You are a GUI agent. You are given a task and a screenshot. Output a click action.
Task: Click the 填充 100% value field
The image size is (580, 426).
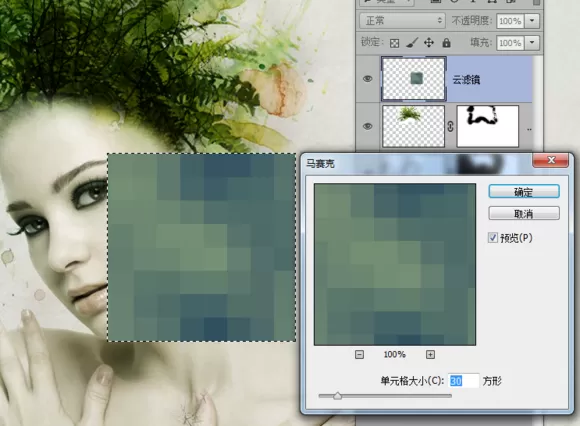[510, 43]
